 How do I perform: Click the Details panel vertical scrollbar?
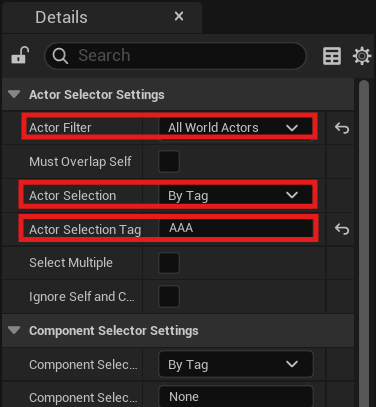click(x=364, y=243)
